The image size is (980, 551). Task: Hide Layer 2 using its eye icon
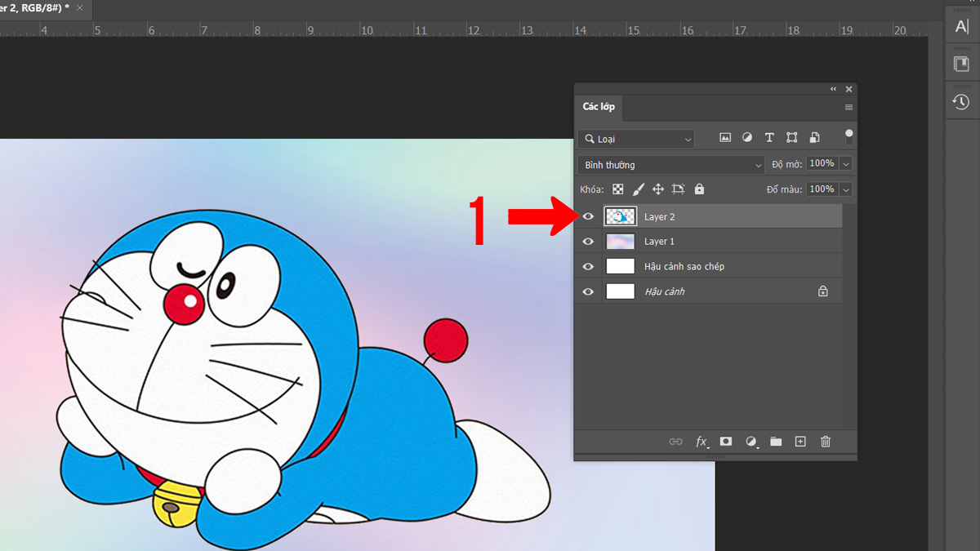point(588,217)
